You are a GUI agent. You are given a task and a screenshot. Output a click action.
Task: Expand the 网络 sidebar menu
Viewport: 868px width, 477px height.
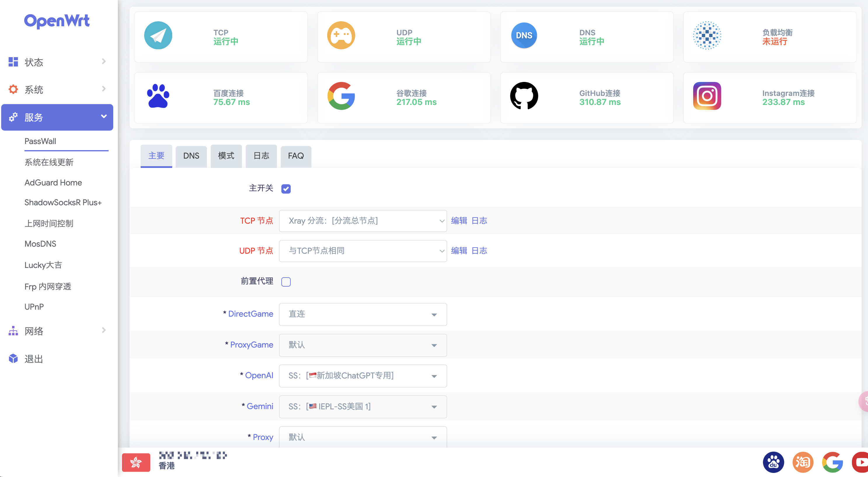(57, 331)
